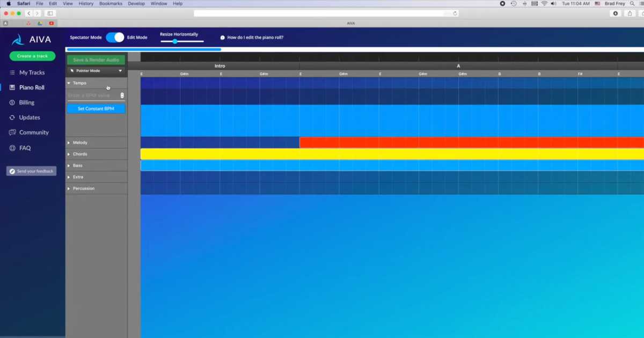This screenshot has width=644, height=338.
Task: Click the Resize Horizontally slider handle
Action: coord(175,41)
